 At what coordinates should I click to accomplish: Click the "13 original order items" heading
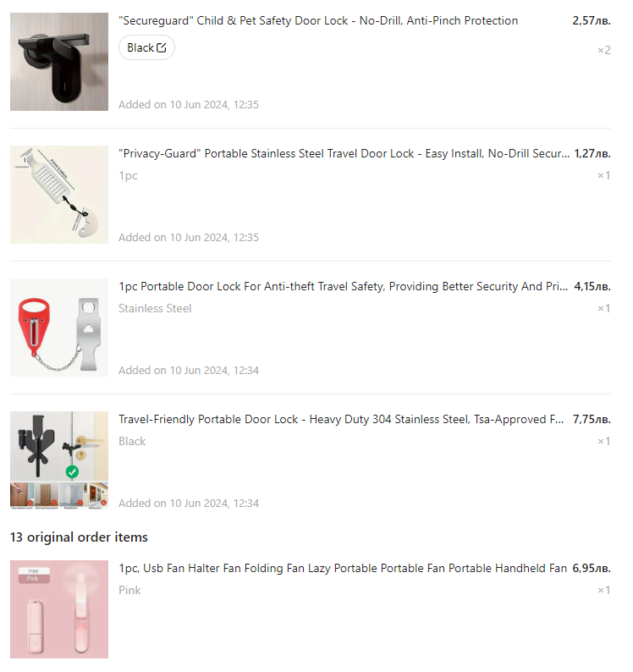tap(79, 537)
